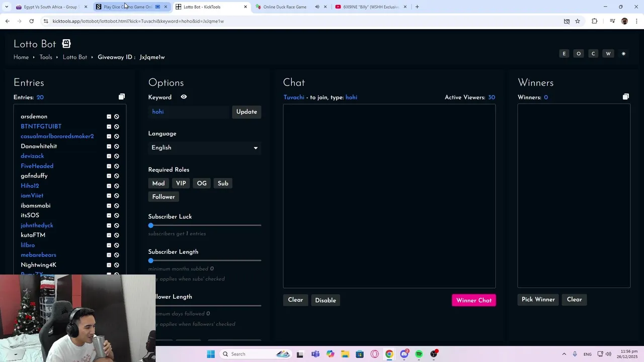Go to Home breadcrumb link
Image resolution: width=644 pixels, height=362 pixels.
coord(21,57)
